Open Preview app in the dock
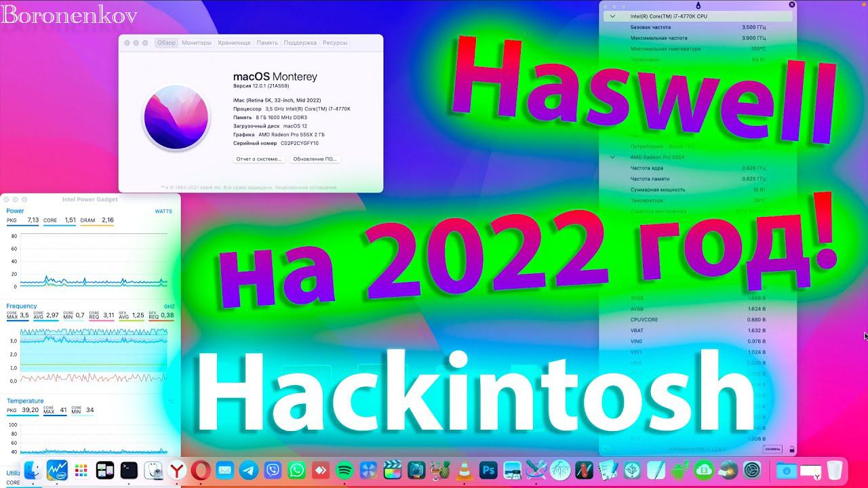The height and width of the screenshot is (488, 868). (513, 470)
